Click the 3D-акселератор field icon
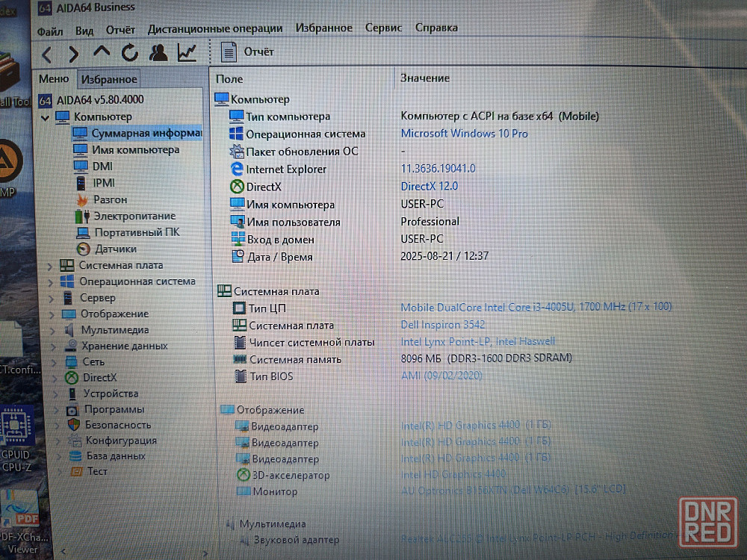 pos(243,475)
